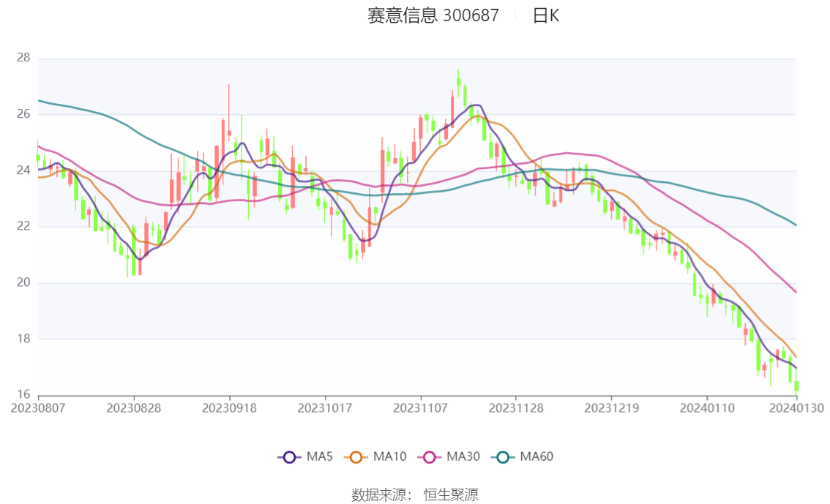Hide the MA10 series via its label
Screen dimensions: 830x504
pos(389,457)
